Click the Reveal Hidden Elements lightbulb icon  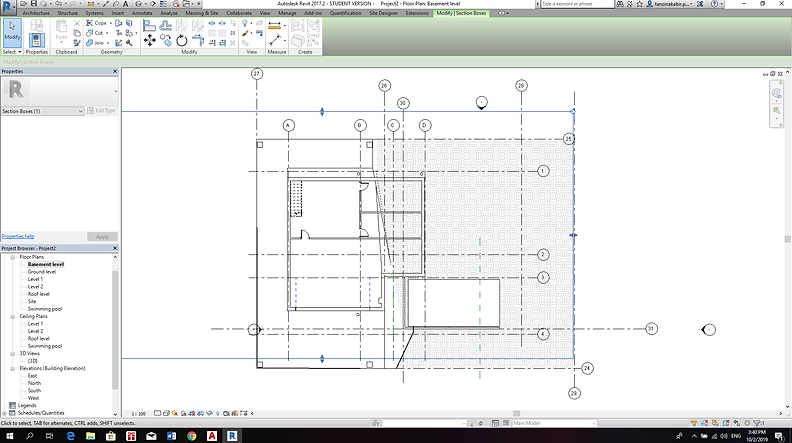pyautogui.click(x=218, y=413)
